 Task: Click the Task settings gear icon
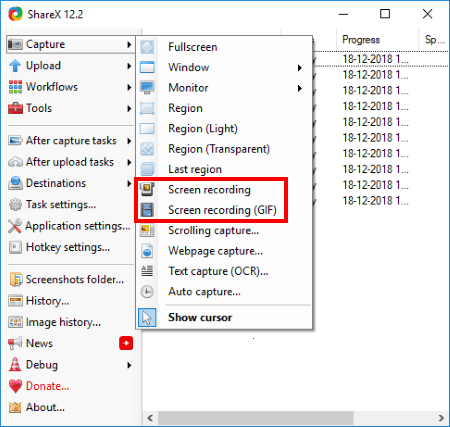pos(15,204)
